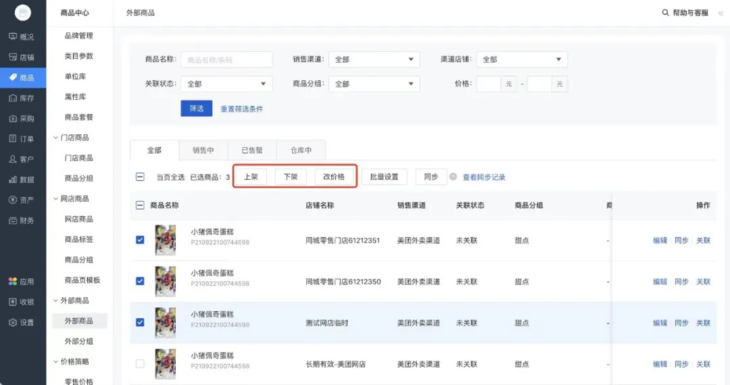Open the 销售渠道 dropdown

click(x=374, y=59)
